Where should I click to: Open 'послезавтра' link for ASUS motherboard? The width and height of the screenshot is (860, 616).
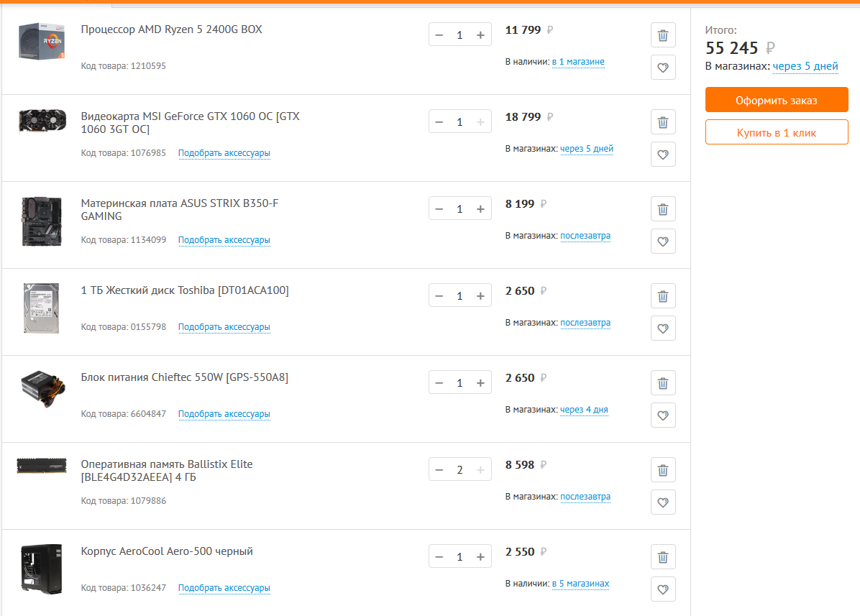pyautogui.click(x=585, y=236)
